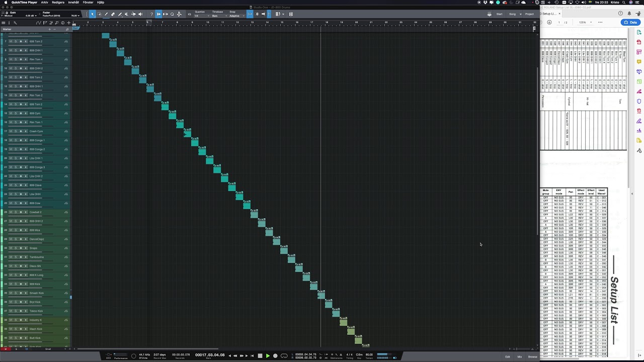Image resolution: width=644 pixels, height=362 pixels.
Task: Click the blue Dela share button
Action: [630, 22]
